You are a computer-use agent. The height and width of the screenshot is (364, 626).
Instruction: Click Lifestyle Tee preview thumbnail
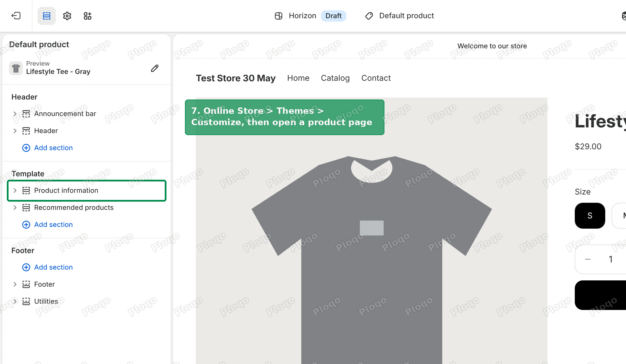16,68
